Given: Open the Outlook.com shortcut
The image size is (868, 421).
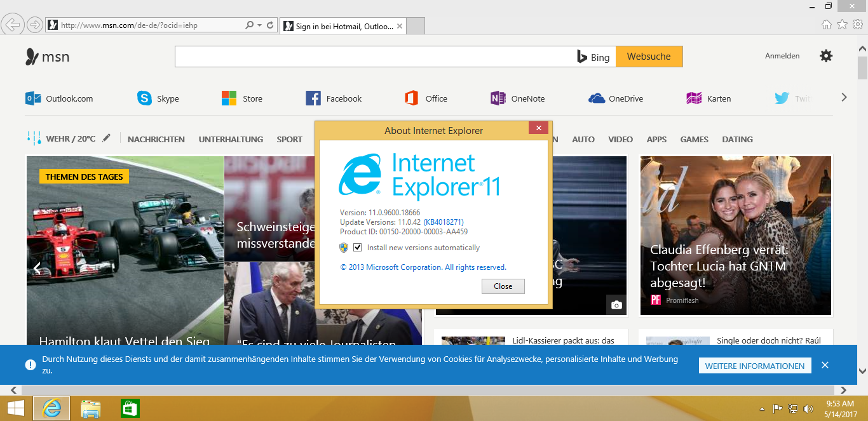Looking at the screenshot, I should click(59, 98).
